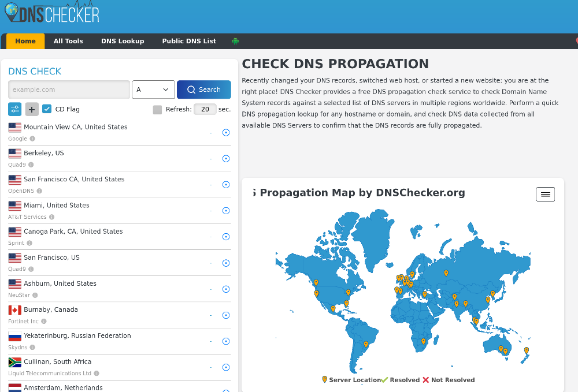Show info for the NeuStar provider
The width and height of the screenshot is (578, 392).
click(35, 295)
